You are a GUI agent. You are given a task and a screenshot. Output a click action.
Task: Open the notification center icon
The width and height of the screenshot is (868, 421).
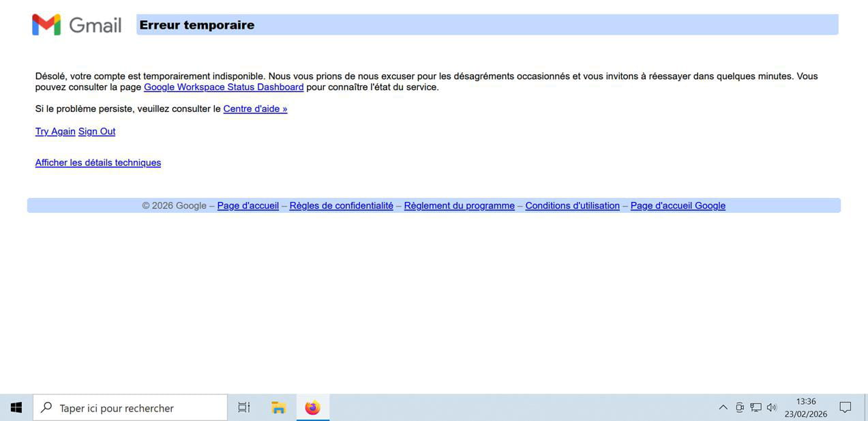tap(845, 407)
